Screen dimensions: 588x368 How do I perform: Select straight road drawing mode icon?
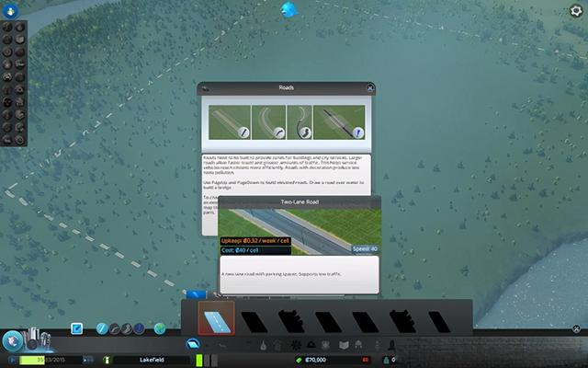225,123
